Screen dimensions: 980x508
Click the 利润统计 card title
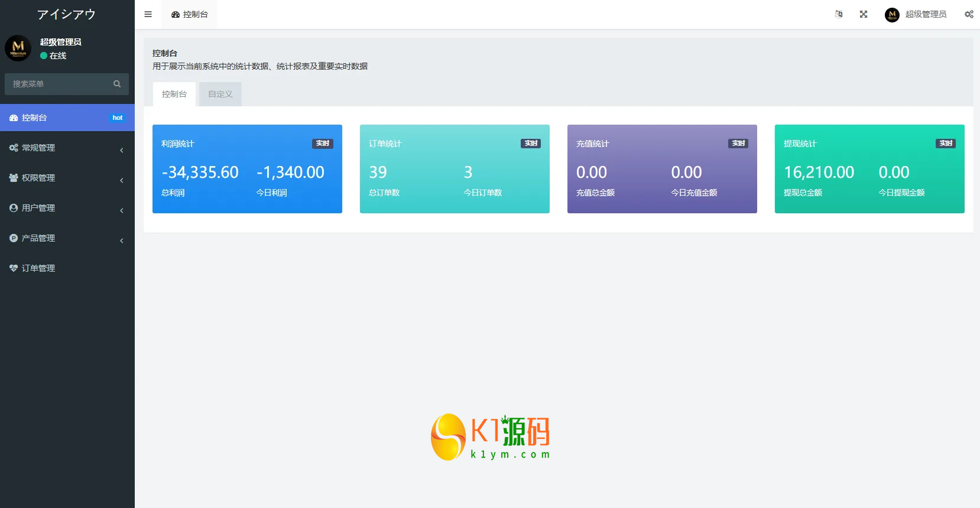click(178, 144)
